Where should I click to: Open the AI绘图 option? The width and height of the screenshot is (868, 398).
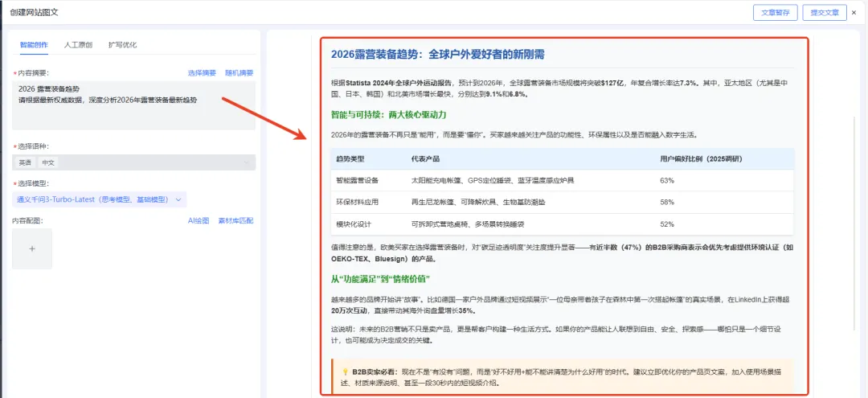(199, 220)
